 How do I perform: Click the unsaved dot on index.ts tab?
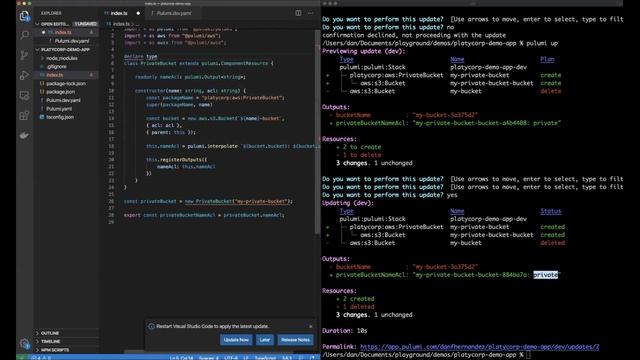[138, 13]
